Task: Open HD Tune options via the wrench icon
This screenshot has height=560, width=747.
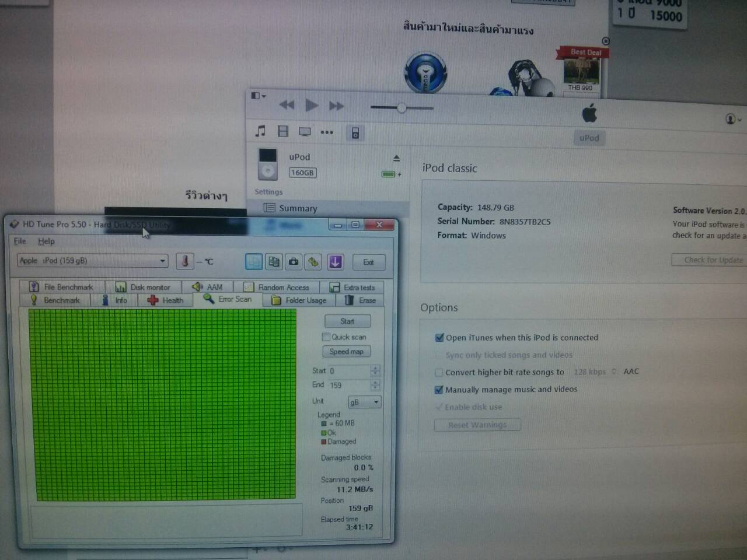Action: (313, 262)
